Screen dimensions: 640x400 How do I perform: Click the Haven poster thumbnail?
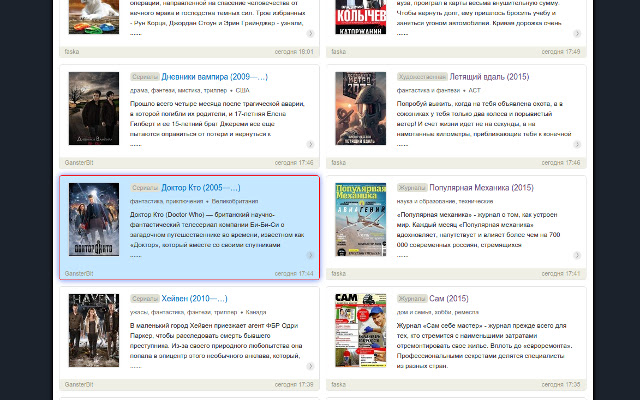pos(94,331)
